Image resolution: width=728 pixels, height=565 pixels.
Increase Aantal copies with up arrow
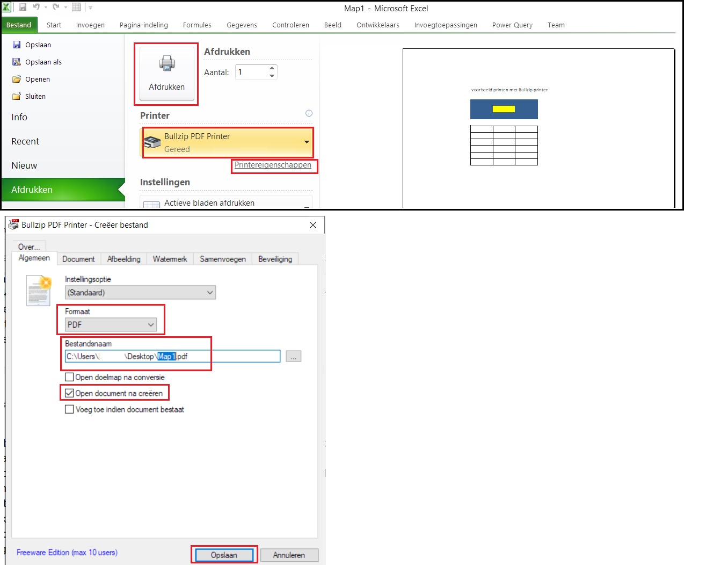click(x=272, y=68)
